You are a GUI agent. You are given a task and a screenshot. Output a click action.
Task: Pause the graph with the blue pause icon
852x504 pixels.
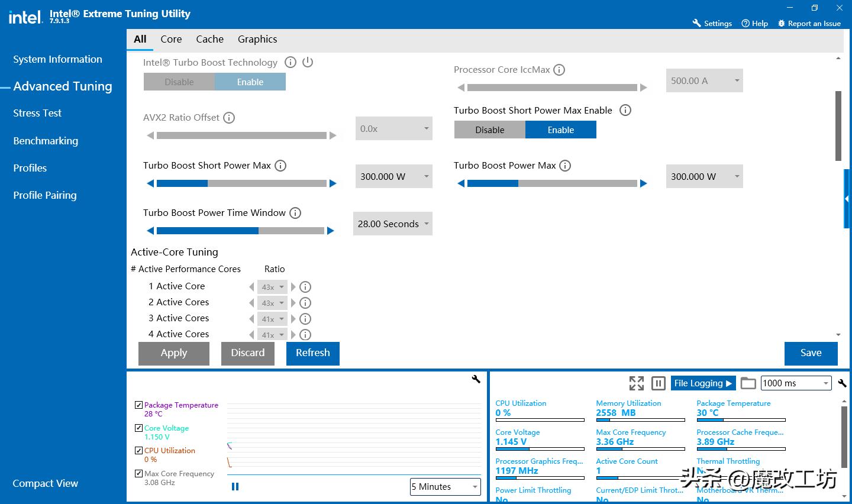[x=235, y=486]
